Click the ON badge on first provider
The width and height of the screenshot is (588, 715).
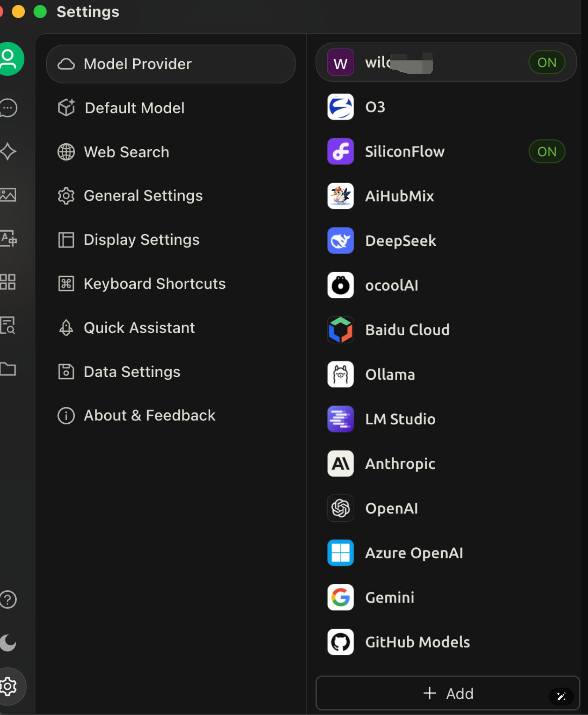pos(546,63)
